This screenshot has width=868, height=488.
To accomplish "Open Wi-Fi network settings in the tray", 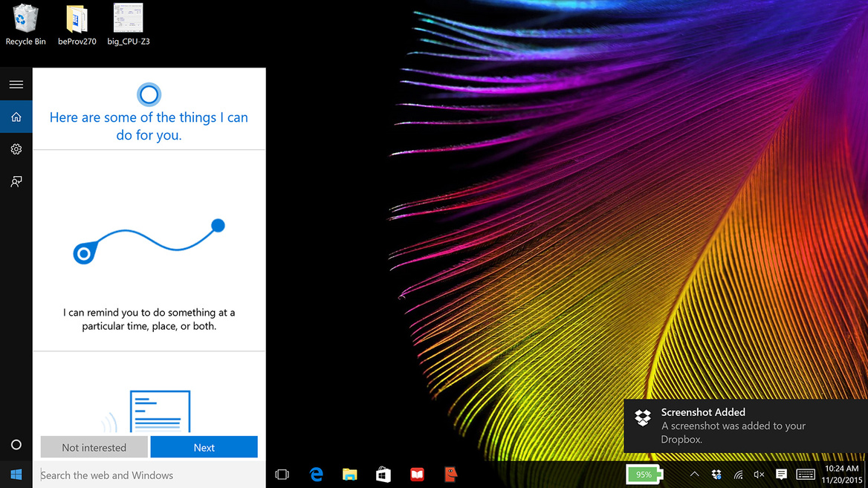I will (738, 475).
